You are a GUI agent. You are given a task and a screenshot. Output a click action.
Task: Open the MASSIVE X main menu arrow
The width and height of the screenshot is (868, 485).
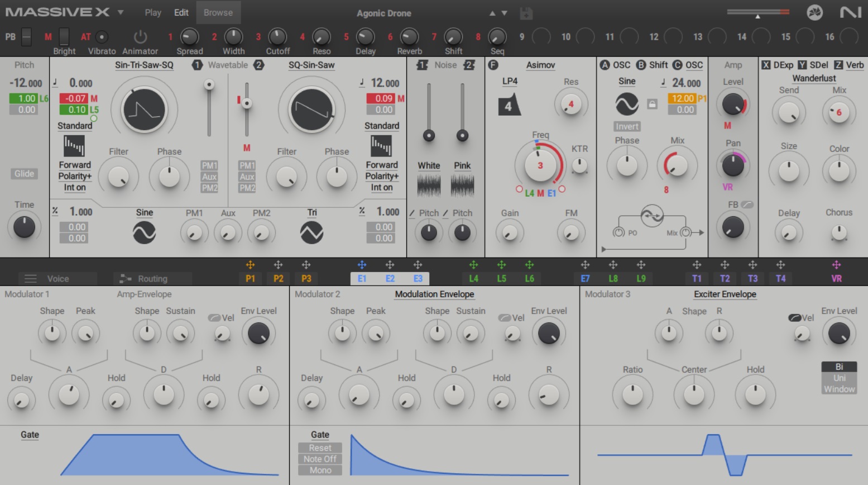pyautogui.click(x=121, y=12)
